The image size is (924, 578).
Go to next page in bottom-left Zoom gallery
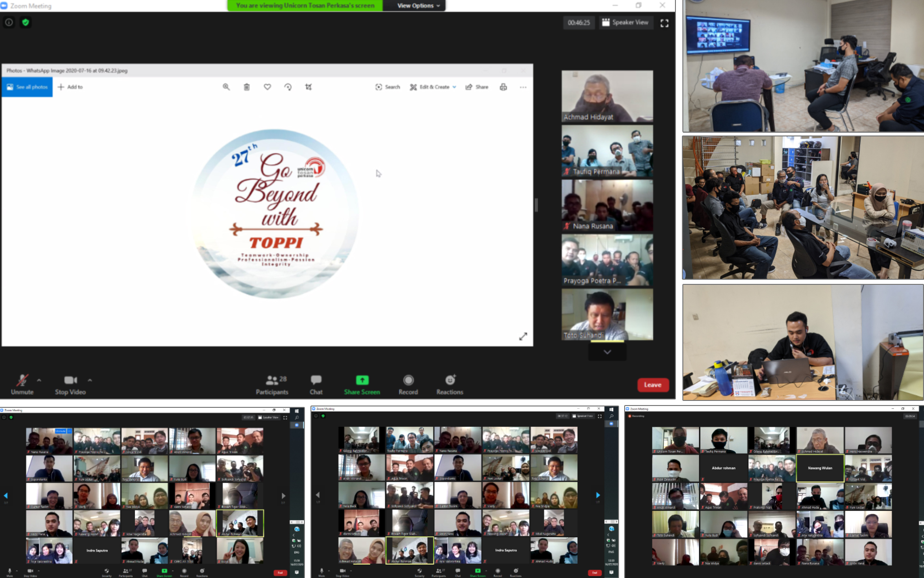pos(283,496)
